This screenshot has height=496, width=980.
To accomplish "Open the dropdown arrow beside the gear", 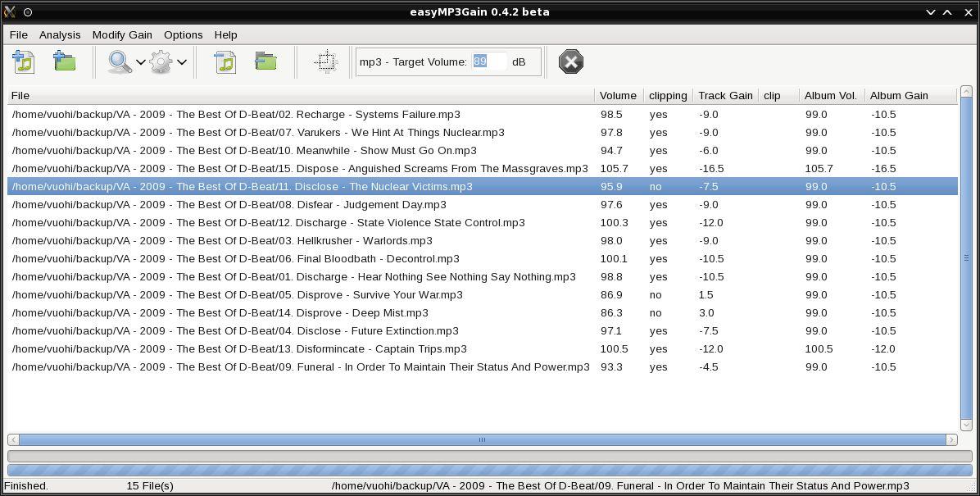I will coord(182,62).
